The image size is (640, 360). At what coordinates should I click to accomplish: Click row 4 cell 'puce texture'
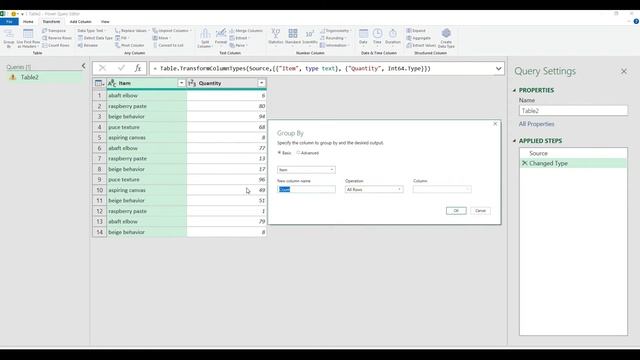click(147, 127)
